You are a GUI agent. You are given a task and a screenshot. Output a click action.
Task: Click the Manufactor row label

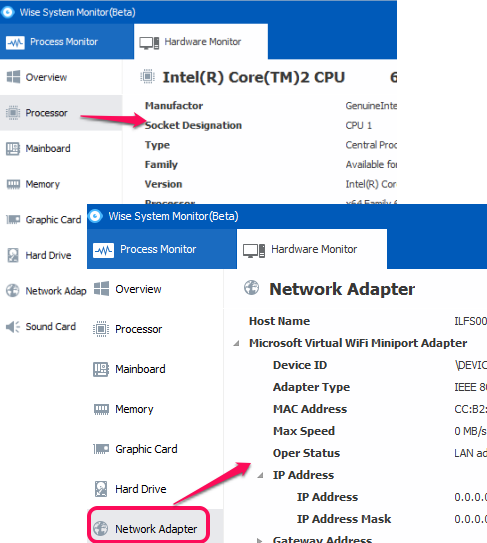(x=174, y=106)
